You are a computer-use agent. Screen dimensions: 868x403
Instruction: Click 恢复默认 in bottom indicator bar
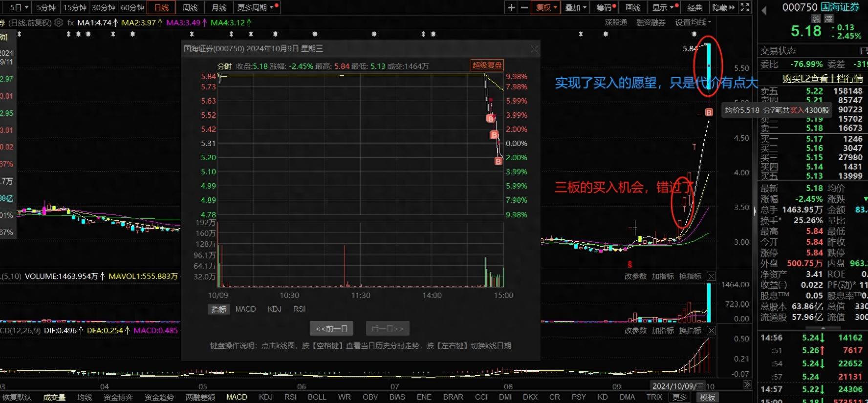tap(17, 397)
